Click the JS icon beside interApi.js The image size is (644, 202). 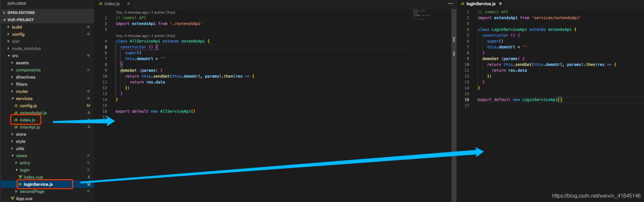(x=16, y=127)
